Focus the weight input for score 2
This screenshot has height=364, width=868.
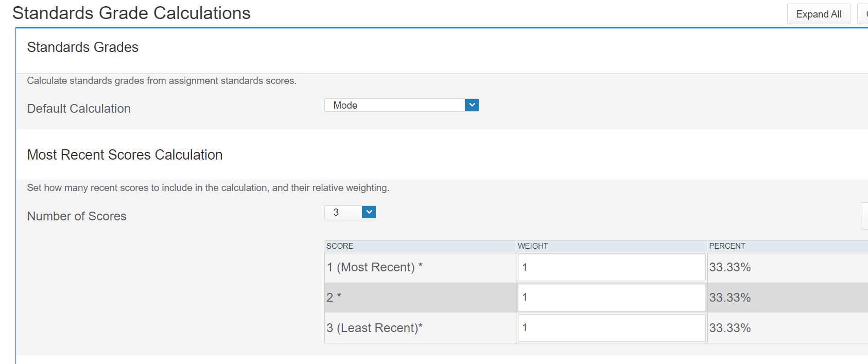click(611, 298)
